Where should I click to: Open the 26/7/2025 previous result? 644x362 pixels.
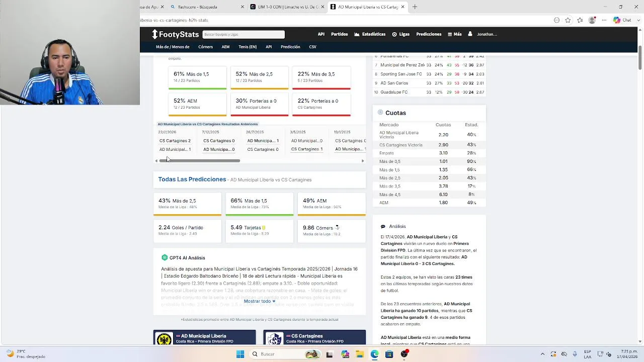tap(263, 141)
